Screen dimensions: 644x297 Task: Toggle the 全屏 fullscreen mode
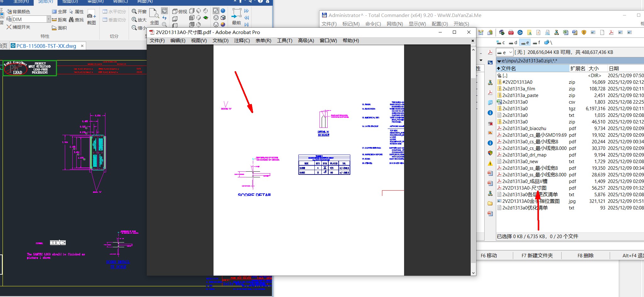(59, 12)
